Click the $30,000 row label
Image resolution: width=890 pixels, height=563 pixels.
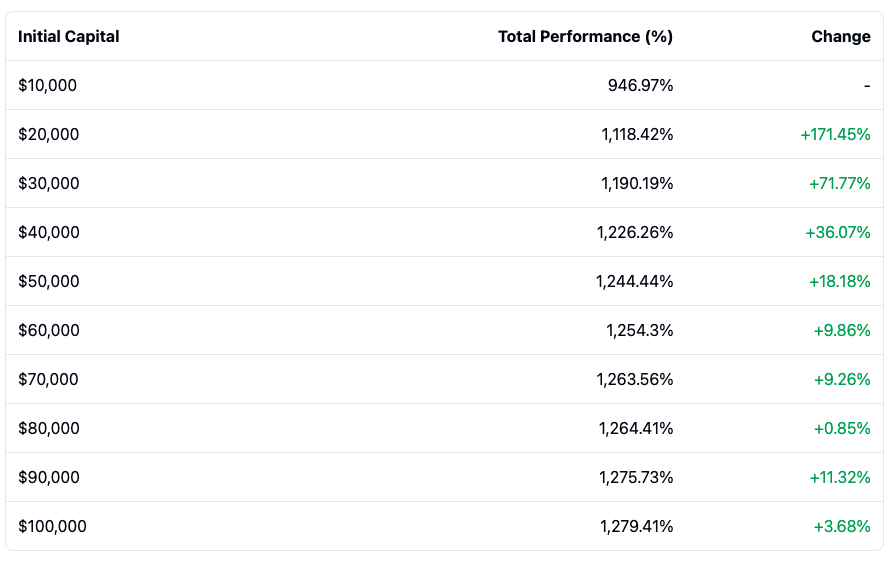[48, 184]
